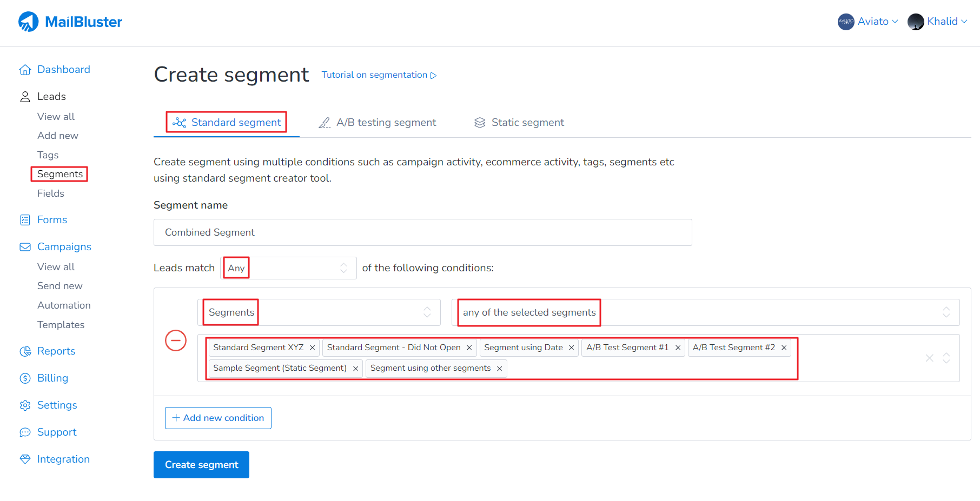Click the Settings gear icon

pyautogui.click(x=25, y=405)
